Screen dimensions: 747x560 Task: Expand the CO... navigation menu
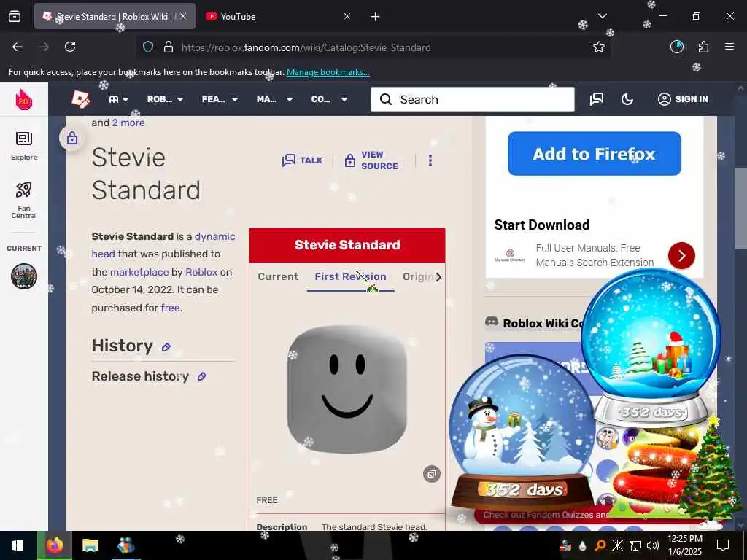click(329, 99)
